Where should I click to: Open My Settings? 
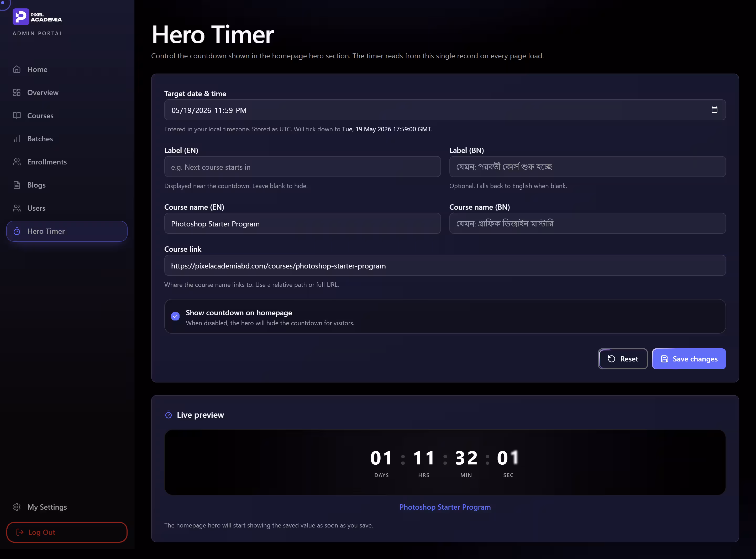(67, 506)
